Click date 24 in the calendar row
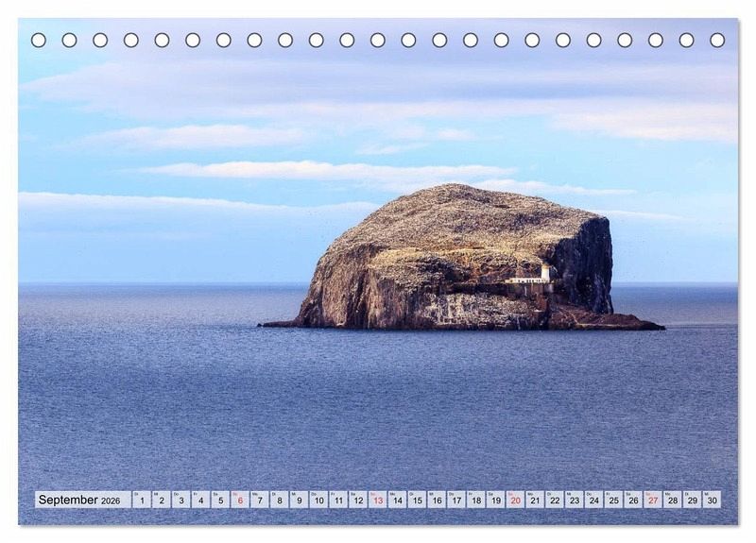 (593, 500)
